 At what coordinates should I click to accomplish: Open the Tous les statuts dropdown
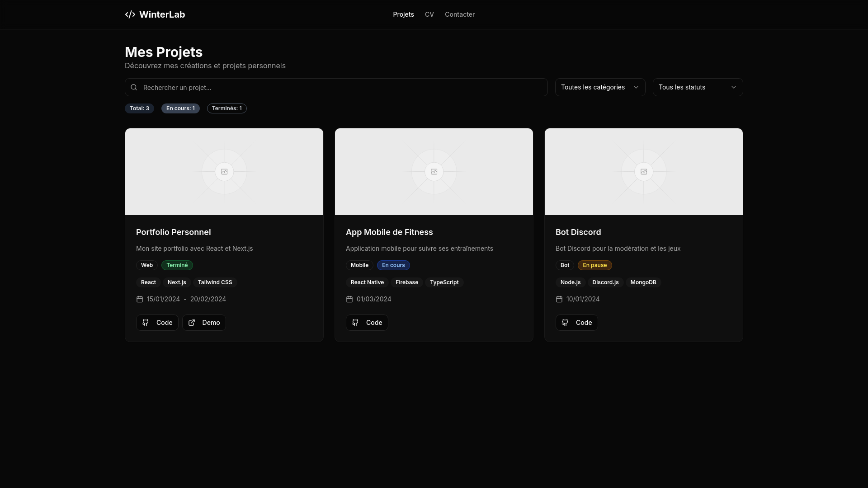pos(698,87)
